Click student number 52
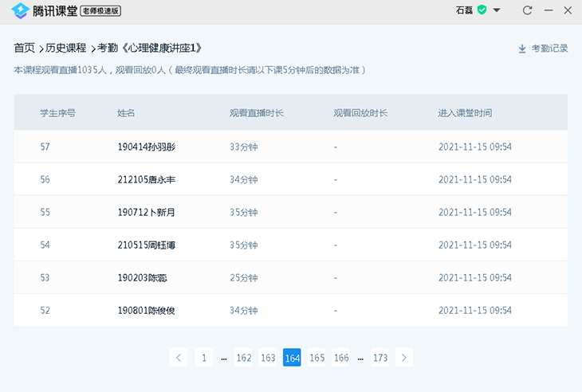The height and width of the screenshot is (392, 582). tap(45, 310)
